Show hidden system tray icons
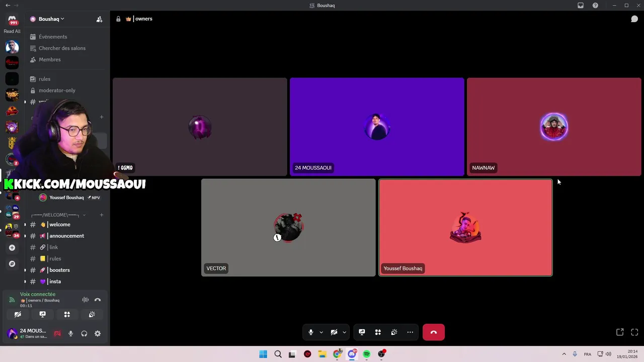Screen dimensions: 644x362 [564, 354]
